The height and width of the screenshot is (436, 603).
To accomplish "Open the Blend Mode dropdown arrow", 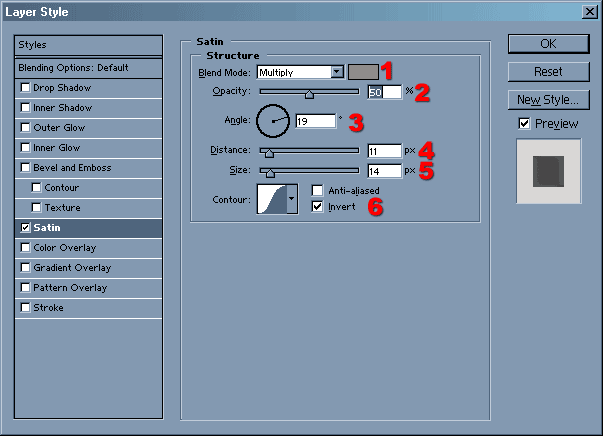I will coord(337,72).
